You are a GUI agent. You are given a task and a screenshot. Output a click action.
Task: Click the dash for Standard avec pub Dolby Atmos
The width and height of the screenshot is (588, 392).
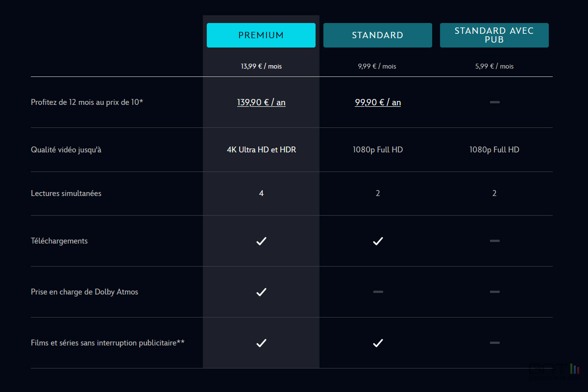[x=494, y=292]
